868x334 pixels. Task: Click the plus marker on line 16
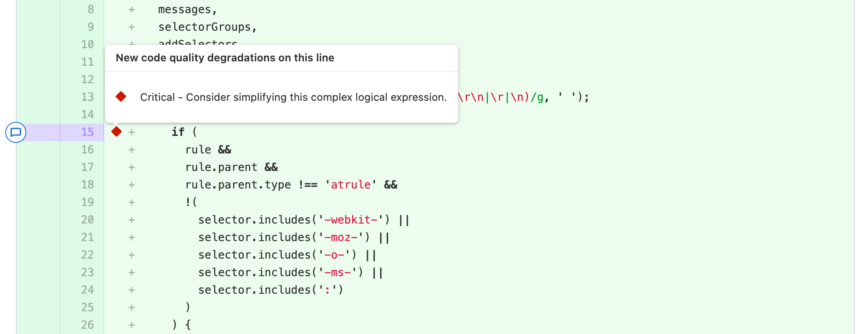(x=131, y=149)
